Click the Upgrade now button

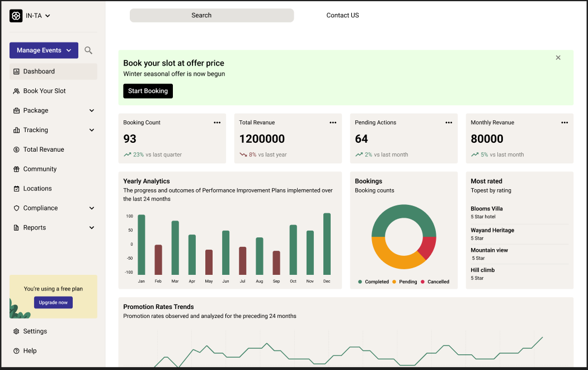pos(53,302)
